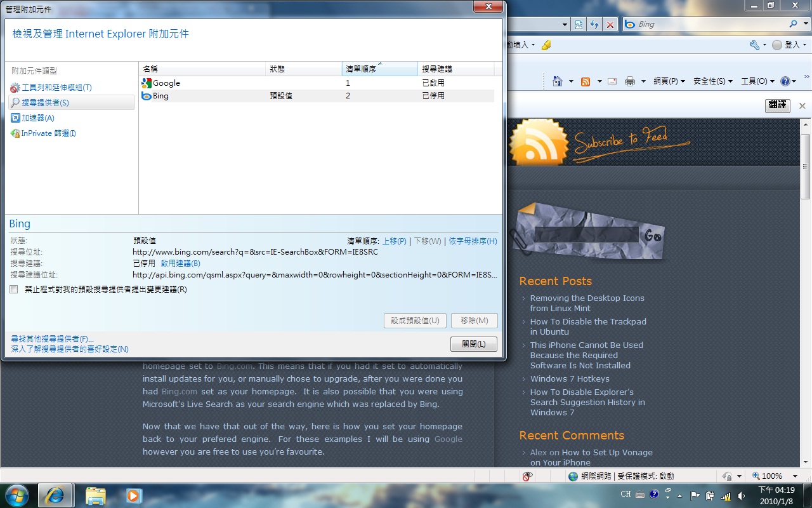The image size is (812, 508).
Task: Click the 移除(M) button
Action: (x=475, y=321)
